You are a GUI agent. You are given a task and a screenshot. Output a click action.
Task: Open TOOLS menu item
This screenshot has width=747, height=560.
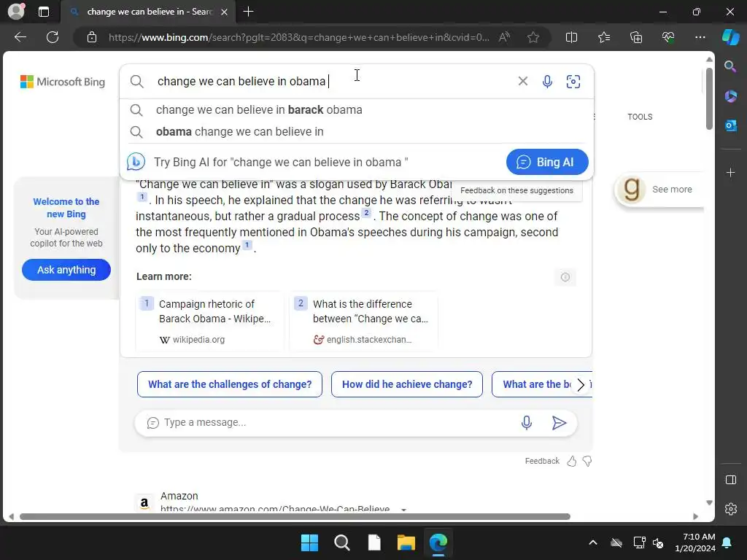(x=640, y=117)
